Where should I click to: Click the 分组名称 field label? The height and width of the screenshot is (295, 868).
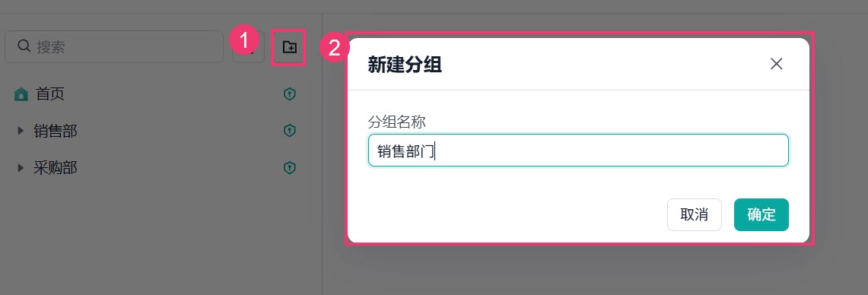(396, 122)
